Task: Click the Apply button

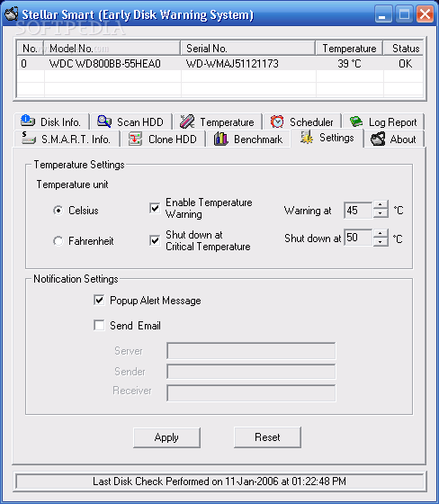Action: [166, 437]
